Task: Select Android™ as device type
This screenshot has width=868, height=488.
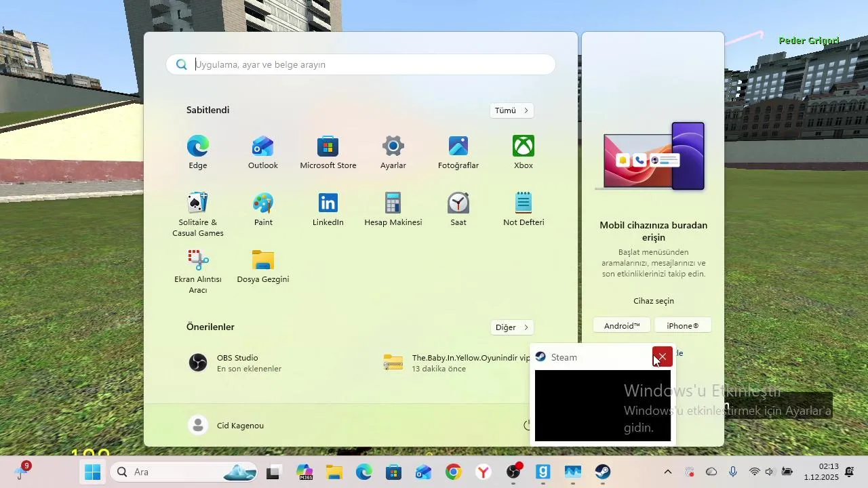Action: [x=622, y=326]
